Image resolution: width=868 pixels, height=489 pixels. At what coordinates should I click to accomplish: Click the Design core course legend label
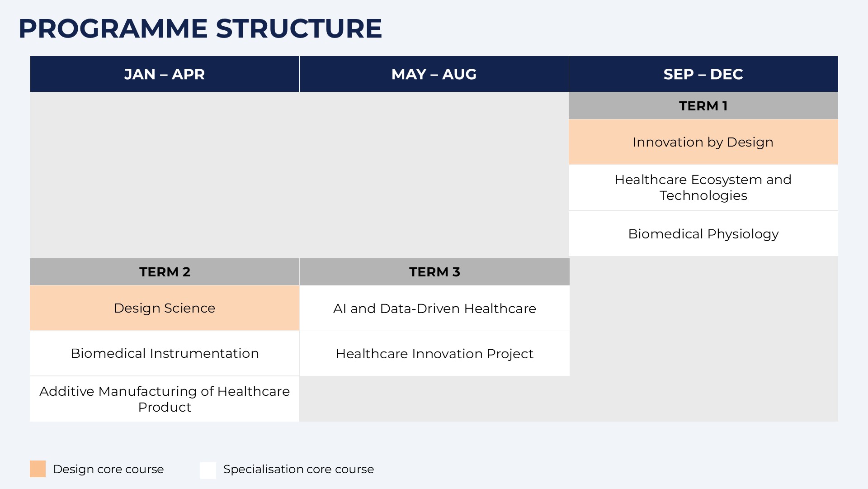tap(108, 469)
